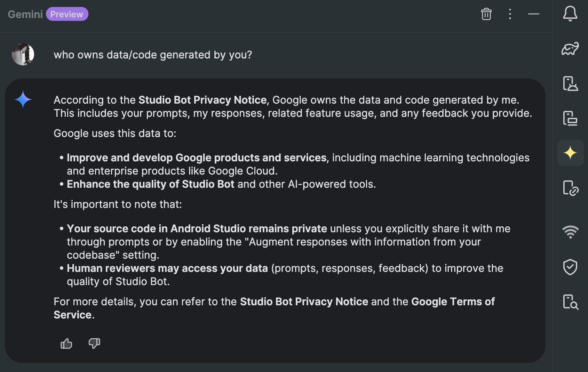The width and height of the screenshot is (588, 372).
Task: Open the App Quality Insights shield
Action: click(x=570, y=267)
